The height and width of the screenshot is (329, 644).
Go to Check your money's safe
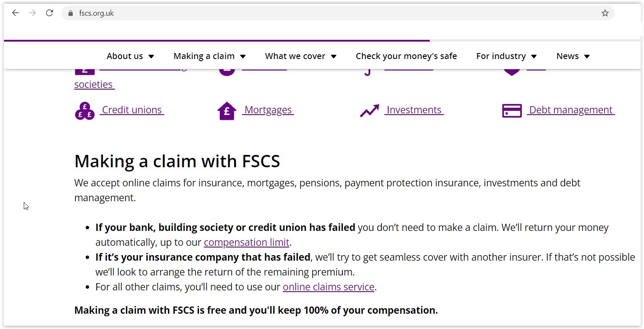406,56
